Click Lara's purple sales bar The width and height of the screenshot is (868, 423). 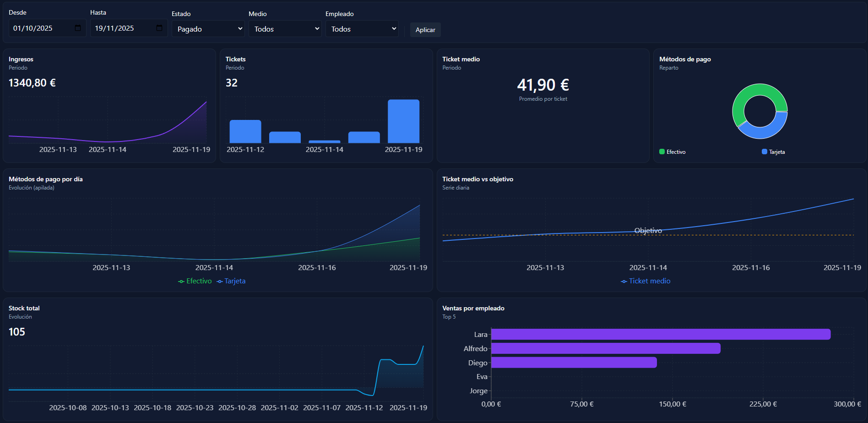point(659,334)
